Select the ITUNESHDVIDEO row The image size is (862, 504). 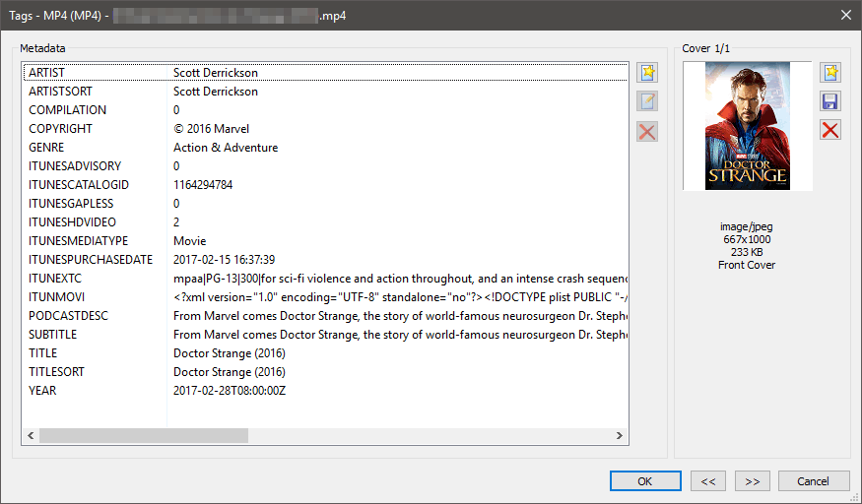(325, 221)
